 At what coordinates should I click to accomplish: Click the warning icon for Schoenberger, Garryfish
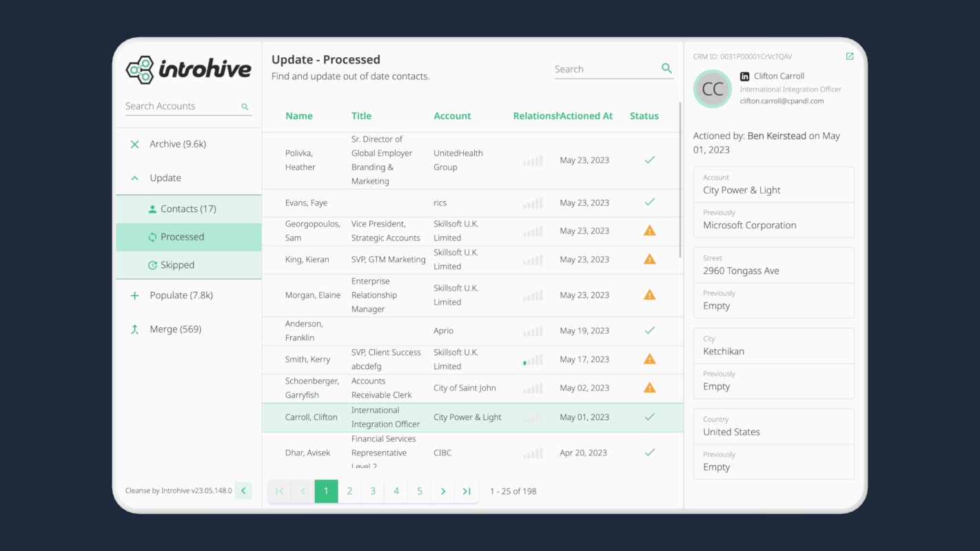(x=649, y=388)
